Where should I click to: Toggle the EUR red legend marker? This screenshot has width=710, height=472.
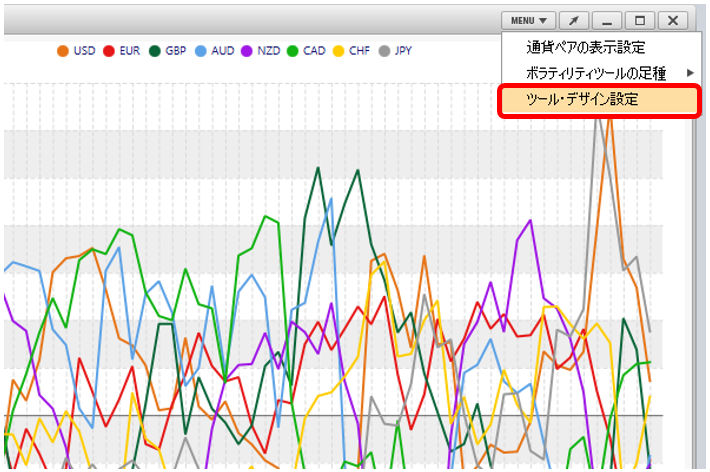(x=109, y=51)
